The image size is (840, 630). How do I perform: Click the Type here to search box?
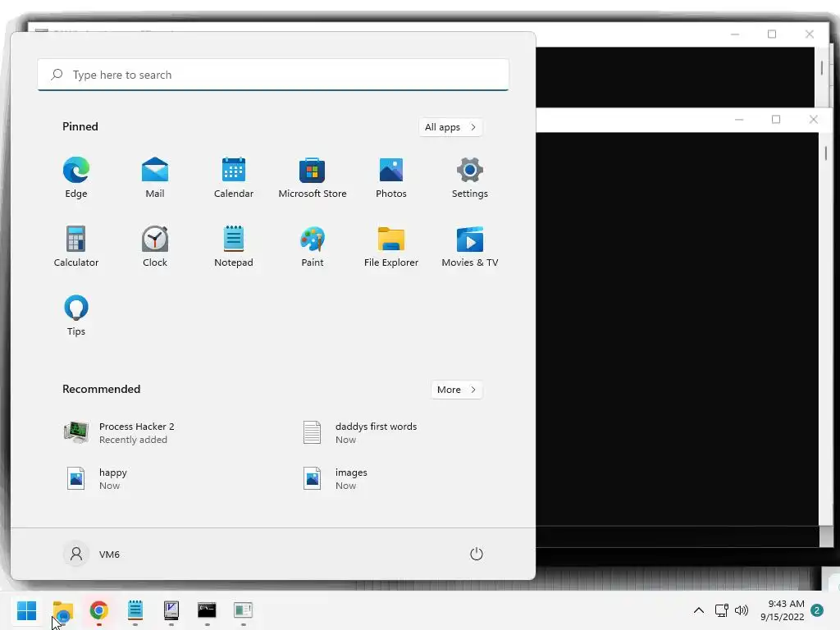[x=273, y=75]
